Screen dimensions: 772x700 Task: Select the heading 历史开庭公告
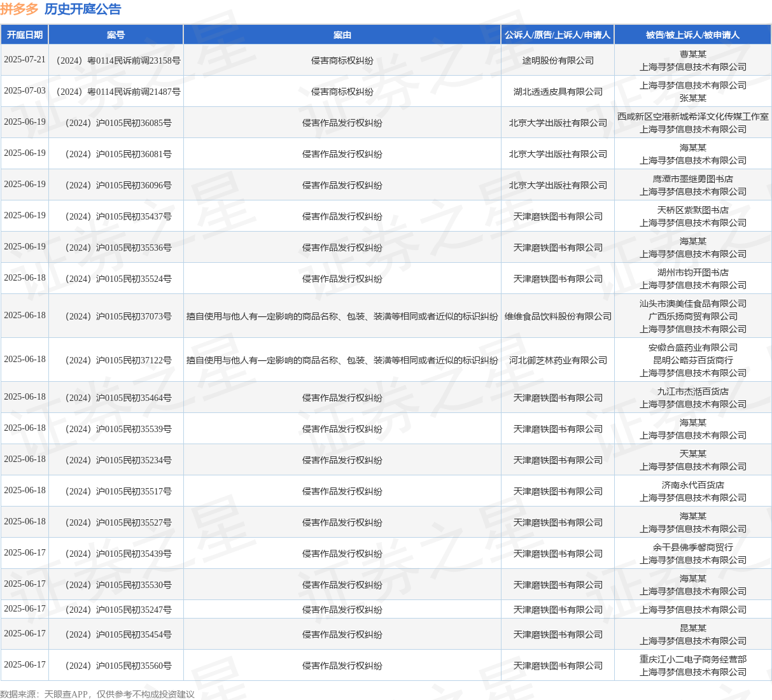tap(83, 9)
